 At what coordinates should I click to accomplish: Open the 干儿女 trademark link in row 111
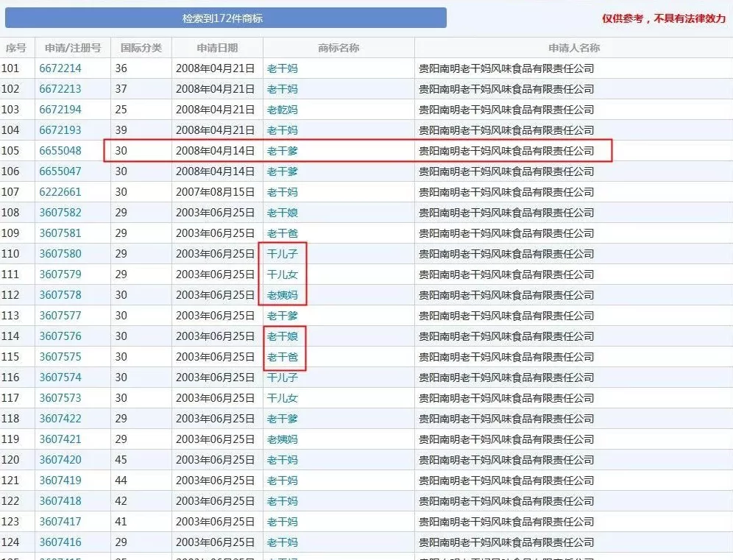coord(283,274)
